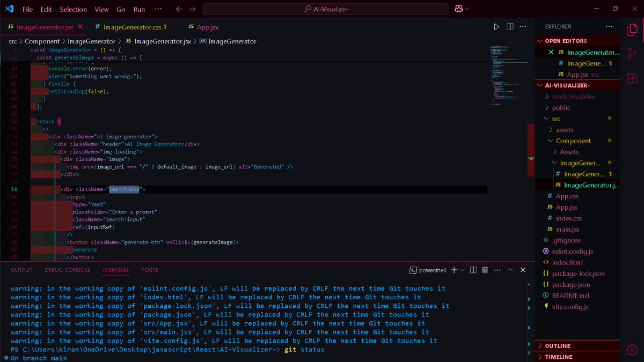Collapse the ImageGener... folder
The image size is (644, 362).
[580, 163]
